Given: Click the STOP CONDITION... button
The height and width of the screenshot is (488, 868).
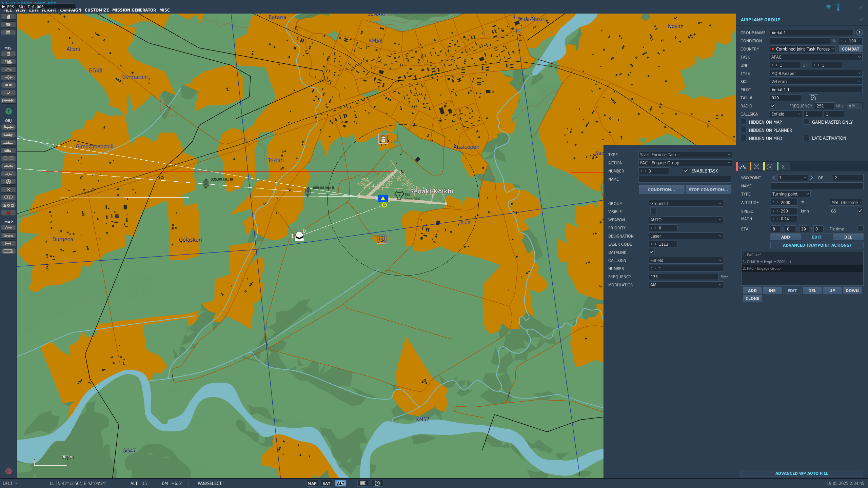Looking at the screenshot, I should (708, 189).
